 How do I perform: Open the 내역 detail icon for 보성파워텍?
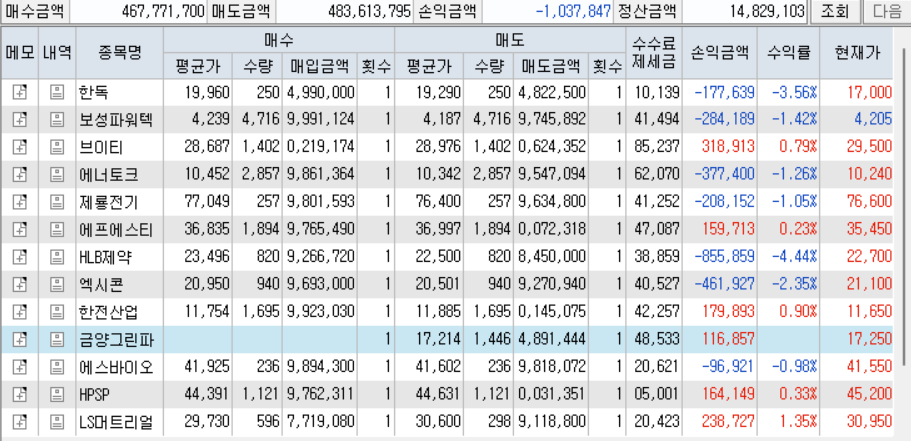coord(57,120)
